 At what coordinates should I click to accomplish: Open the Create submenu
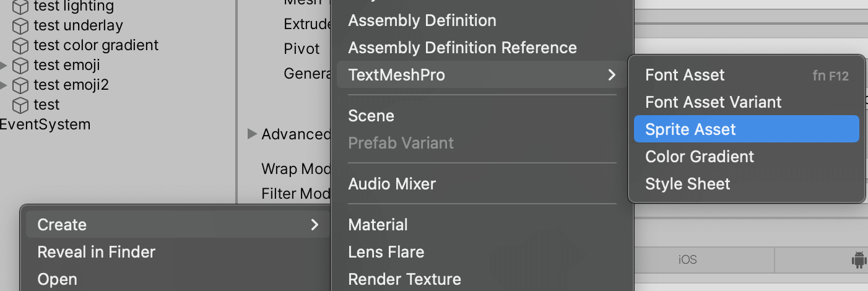coord(178,225)
